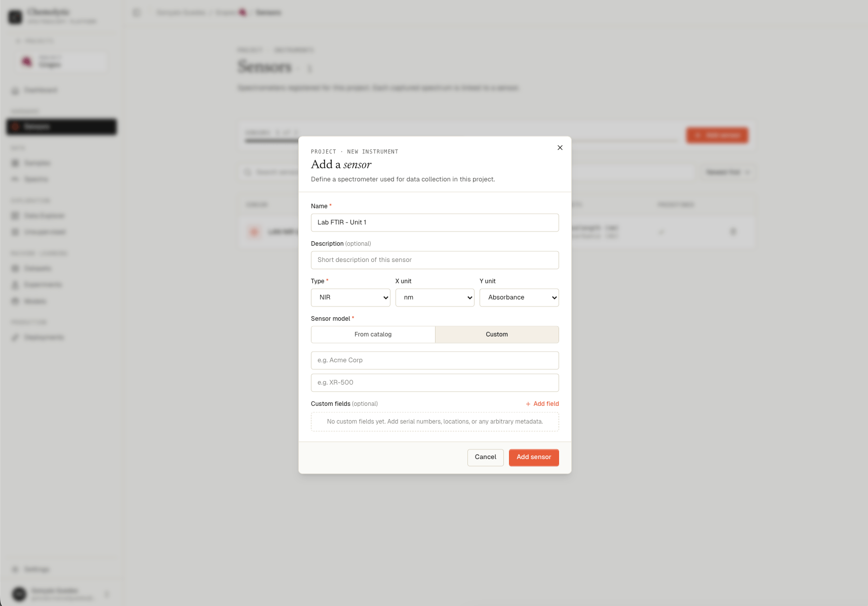
Task: Open Models in the sidebar
Action: (61, 301)
